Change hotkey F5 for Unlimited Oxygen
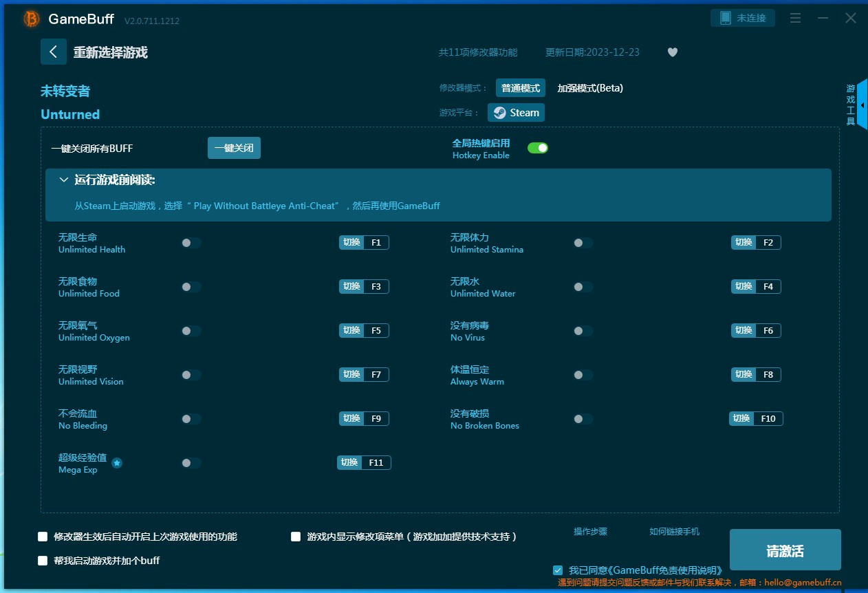Viewport: 868px width, 593px height. 364,330
